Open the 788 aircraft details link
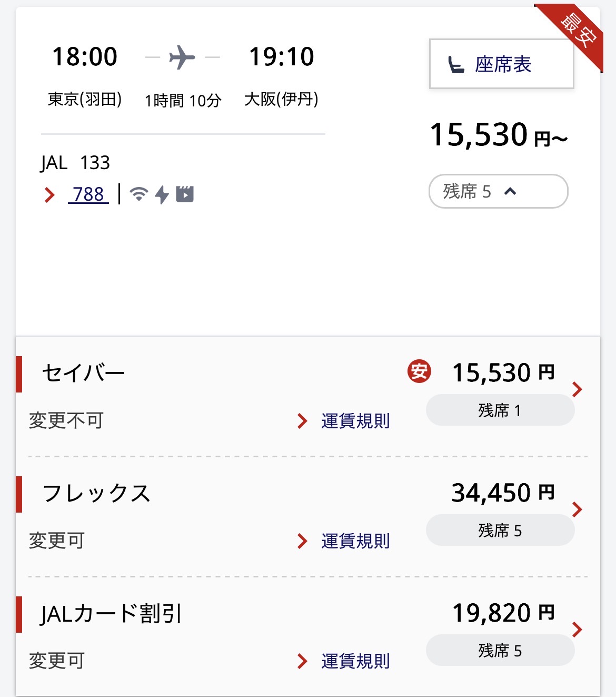The height and width of the screenshot is (697, 616). click(88, 194)
